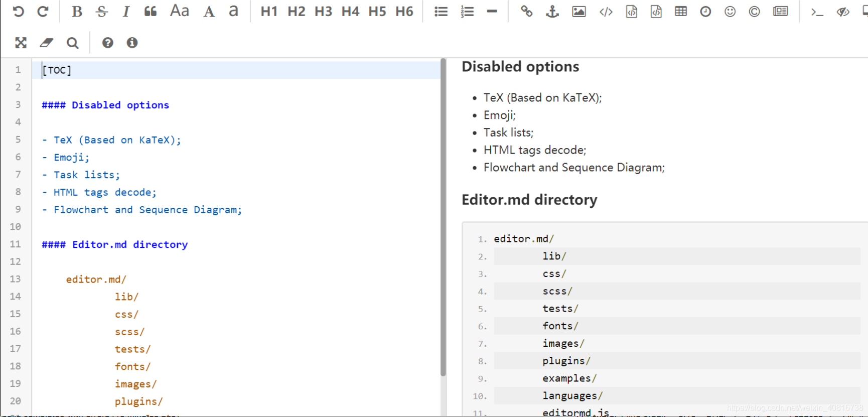868x417 pixels.
Task: Click the editor vertical scrollbar
Action: 443,217
